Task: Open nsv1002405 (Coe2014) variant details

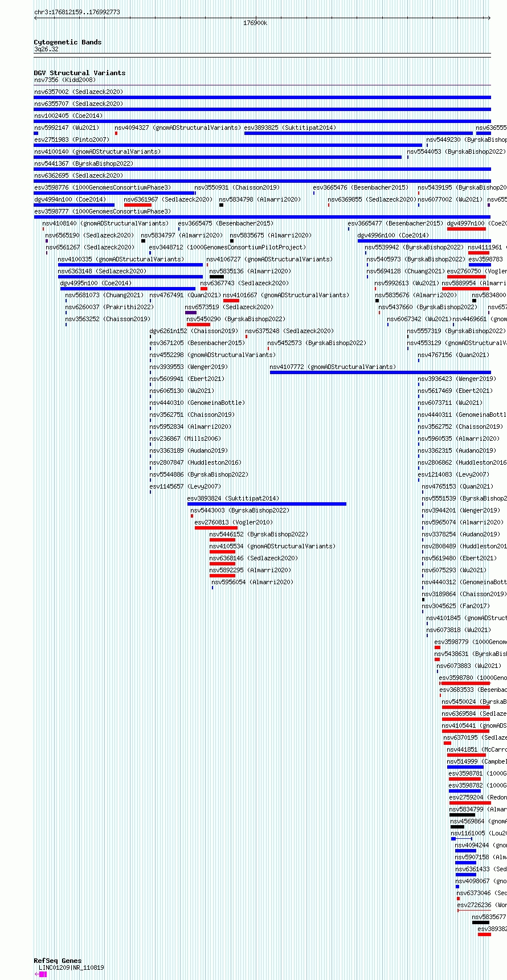Action: pyautogui.click(x=68, y=116)
